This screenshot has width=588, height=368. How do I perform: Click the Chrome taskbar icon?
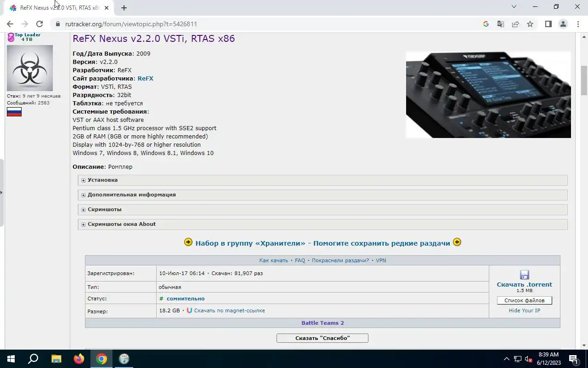point(102,359)
